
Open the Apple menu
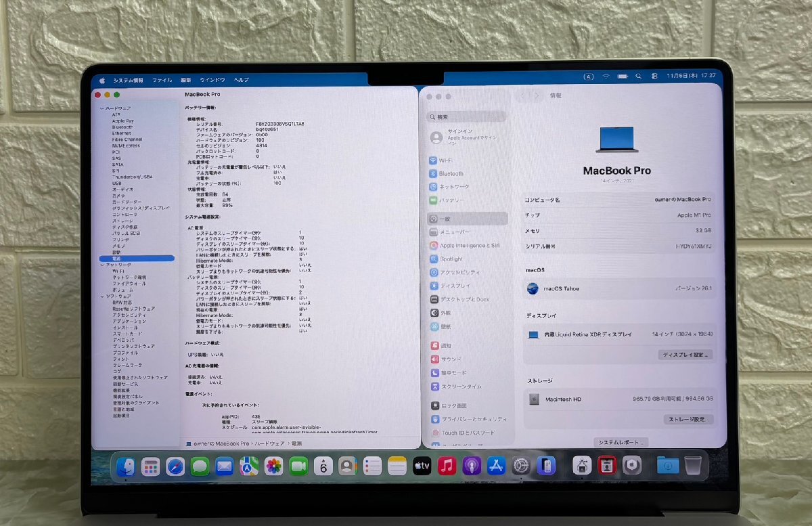pos(102,80)
